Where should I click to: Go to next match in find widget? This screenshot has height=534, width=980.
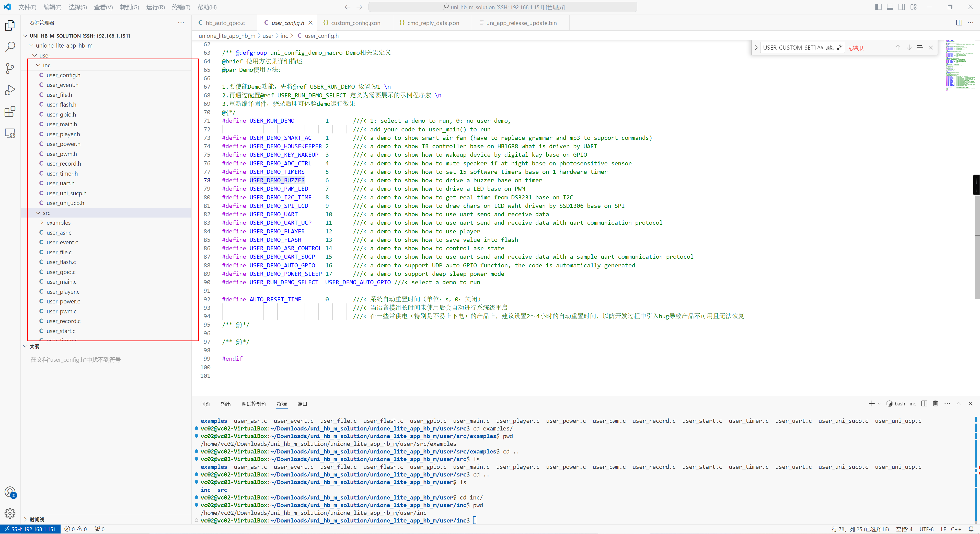point(909,48)
